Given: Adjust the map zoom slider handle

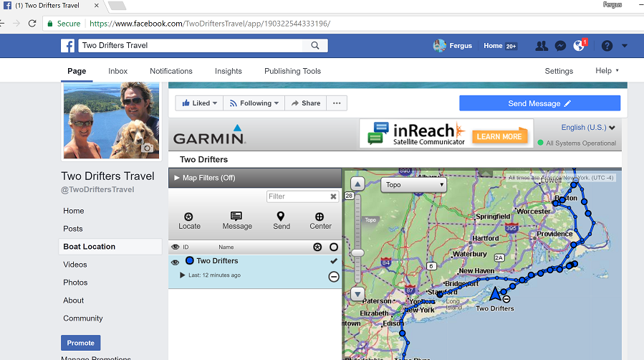Looking at the screenshot, I should pos(357,252).
